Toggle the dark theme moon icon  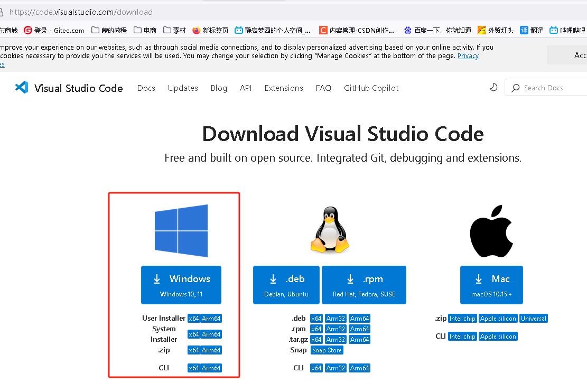tap(494, 87)
